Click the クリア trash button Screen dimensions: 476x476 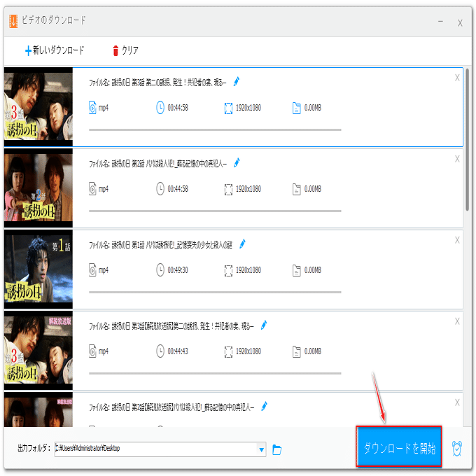pos(125,50)
